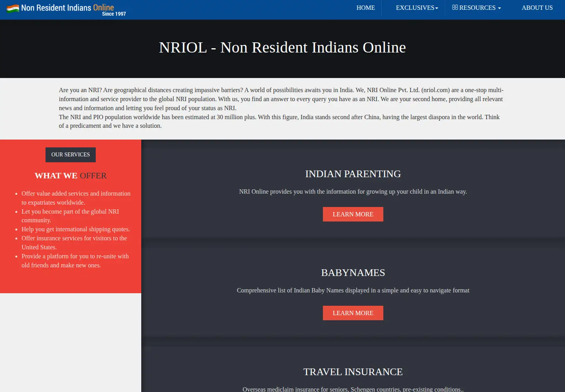Click the page title NRIOL heading

282,47
